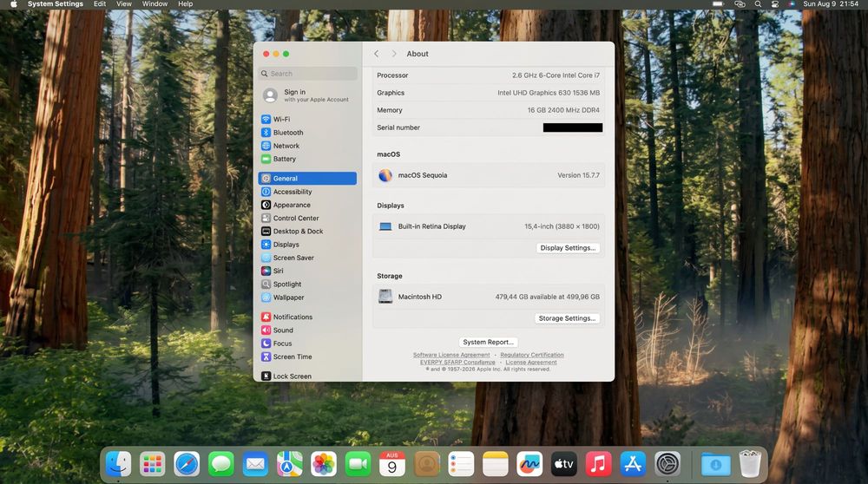868x484 pixels.
Task: Open the License Agreement link
Action: (531, 363)
